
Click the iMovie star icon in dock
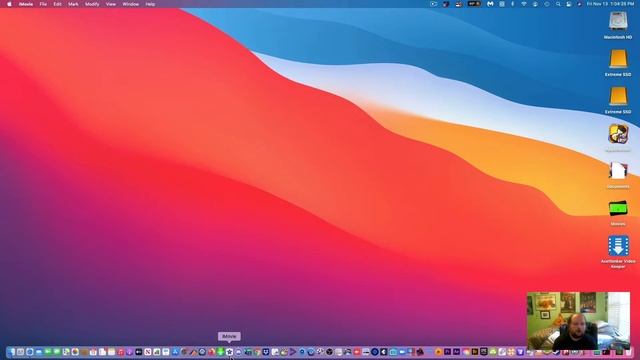(229, 352)
